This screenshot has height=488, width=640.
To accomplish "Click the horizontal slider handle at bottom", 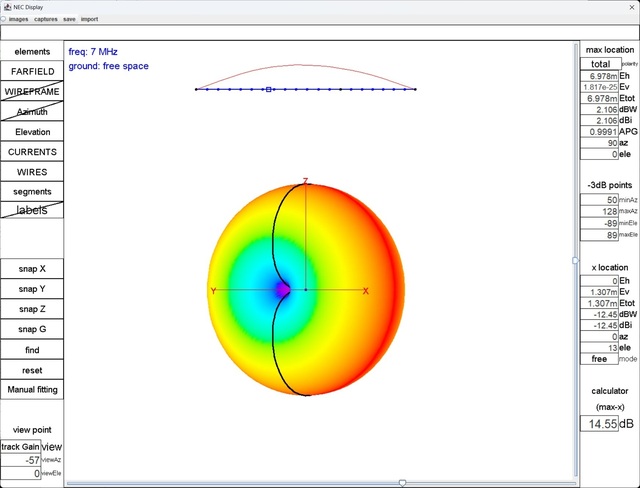I will 403,483.
